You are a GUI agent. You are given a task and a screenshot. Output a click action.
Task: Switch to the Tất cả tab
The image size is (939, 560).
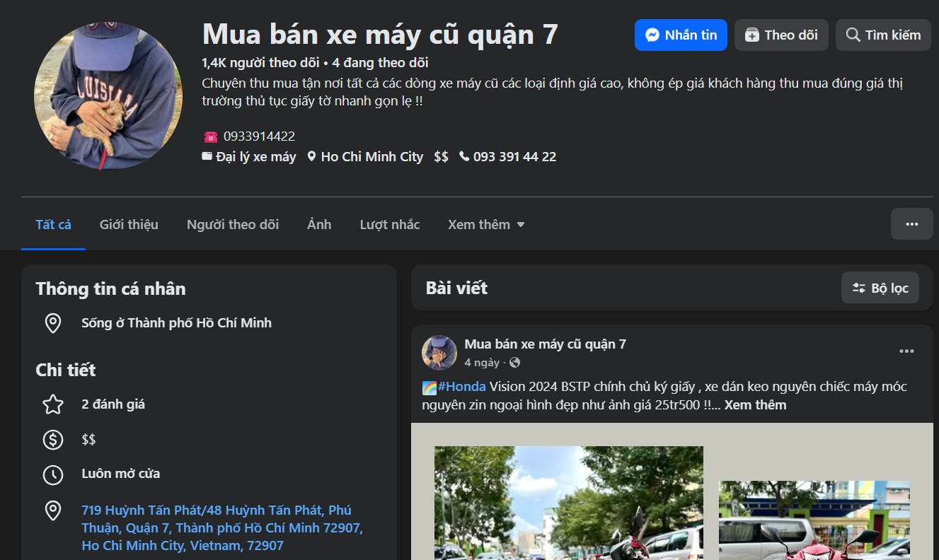[x=54, y=224]
